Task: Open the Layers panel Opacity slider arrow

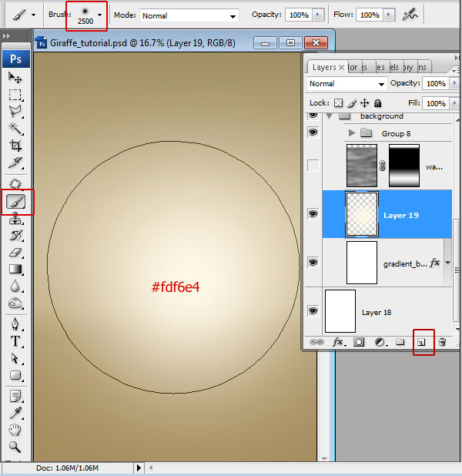Action: 453,83
